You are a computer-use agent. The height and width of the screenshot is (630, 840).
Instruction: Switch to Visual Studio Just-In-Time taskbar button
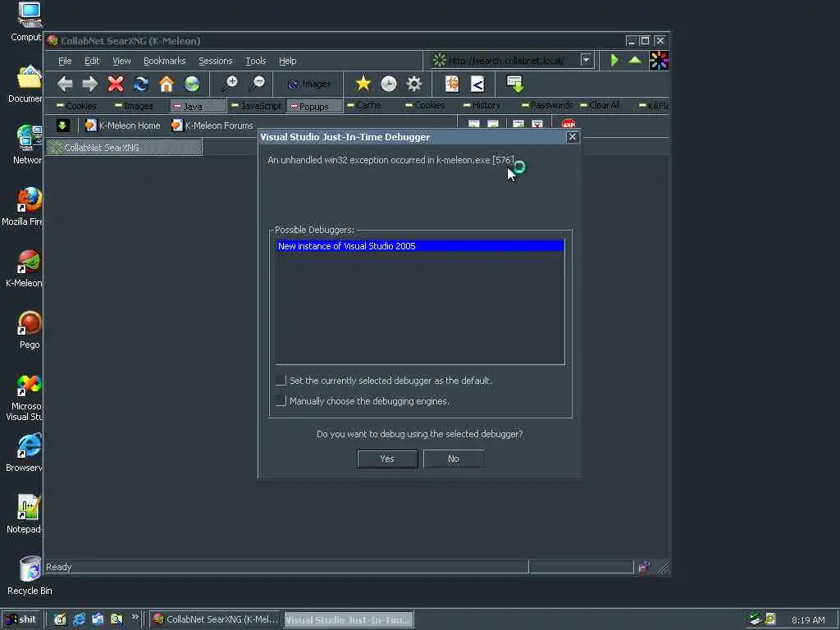pyautogui.click(x=349, y=620)
